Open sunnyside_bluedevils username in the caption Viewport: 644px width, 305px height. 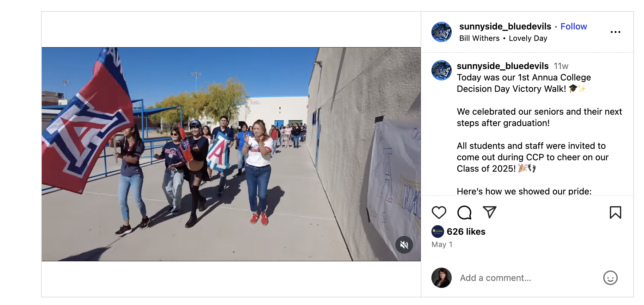coord(503,66)
